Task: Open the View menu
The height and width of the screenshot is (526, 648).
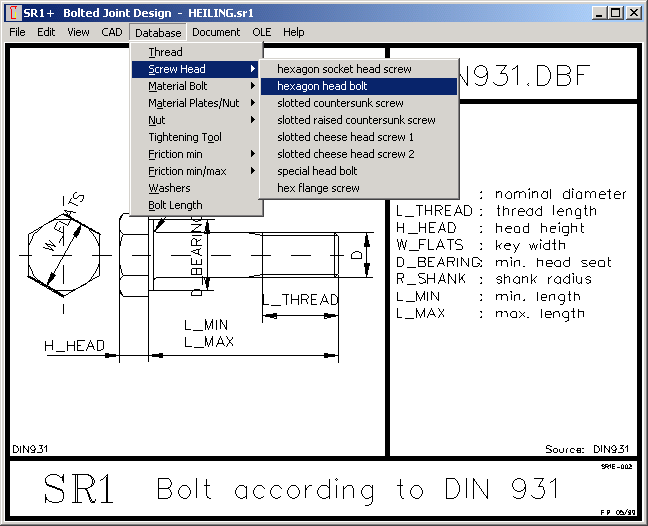Action: (x=78, y=32)
